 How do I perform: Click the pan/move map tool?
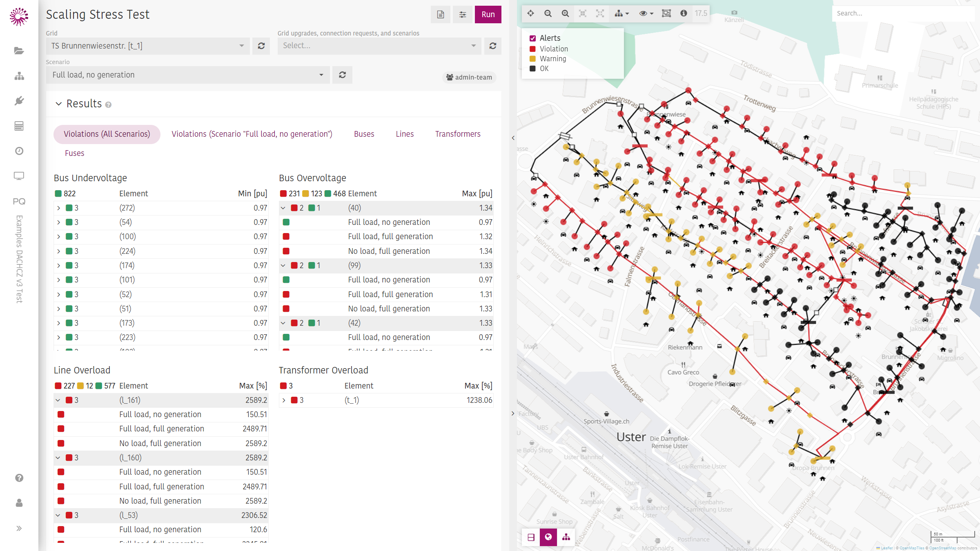[530, 13]
